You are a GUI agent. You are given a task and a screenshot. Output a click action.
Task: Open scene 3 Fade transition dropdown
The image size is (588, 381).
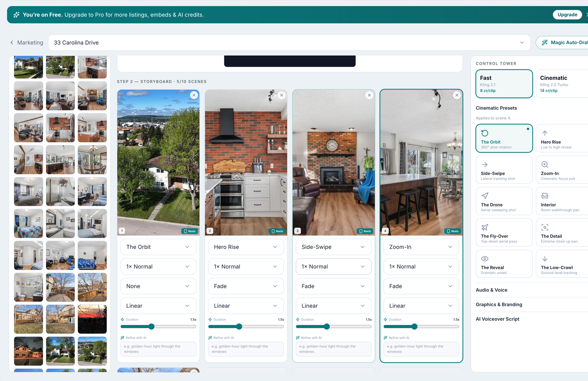334,286
